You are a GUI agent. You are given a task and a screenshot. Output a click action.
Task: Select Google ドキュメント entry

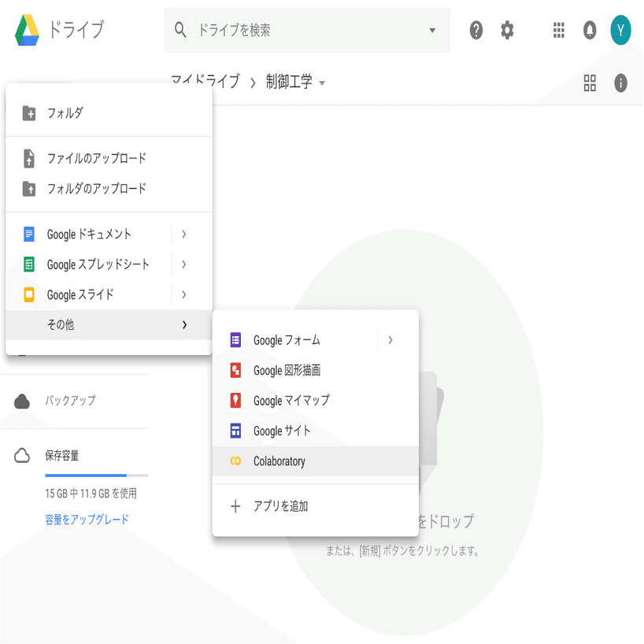pos(88,234)
